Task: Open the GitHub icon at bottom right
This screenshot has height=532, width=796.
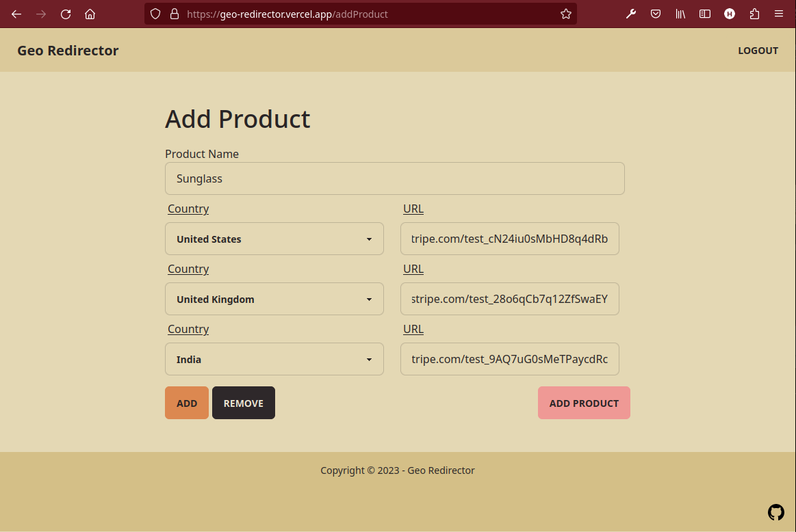Action: 775,512
